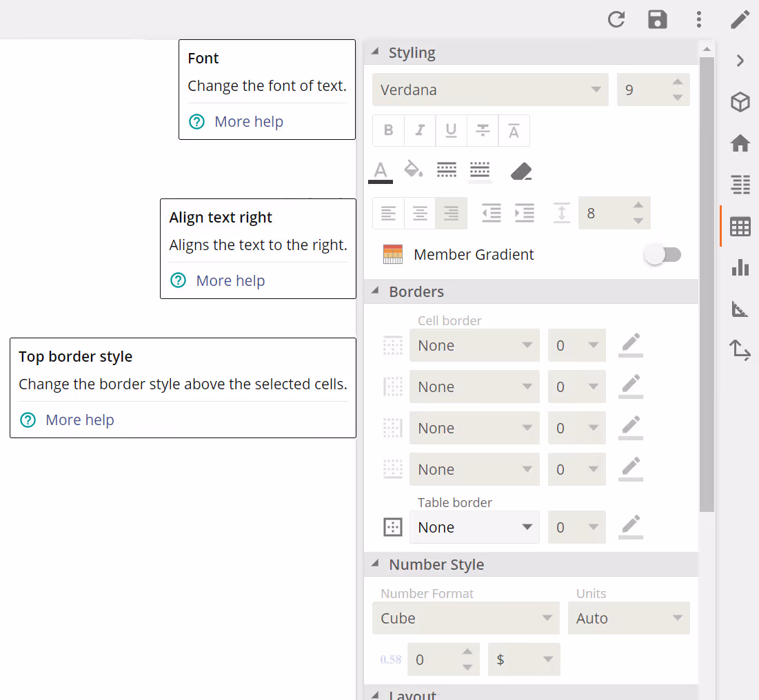The image size is (759, 700).
Task: Toggle the center text alignment button
Action: coord(419,213)
